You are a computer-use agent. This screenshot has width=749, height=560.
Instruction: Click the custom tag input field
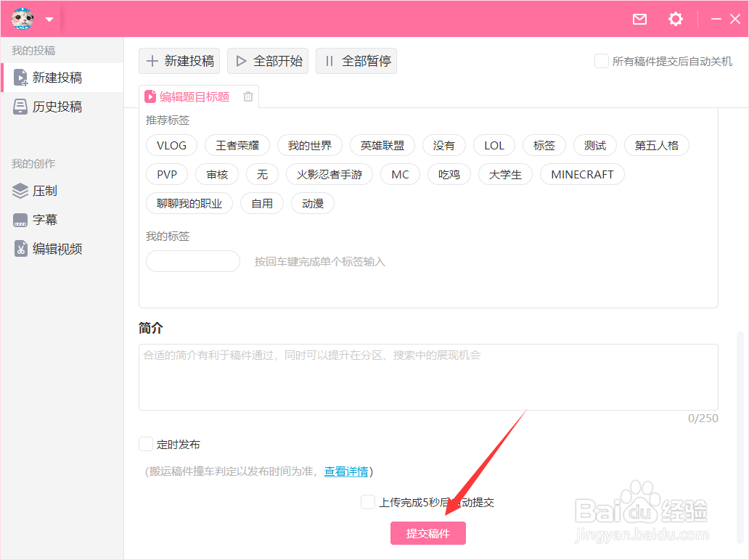(x=192, y=261)
